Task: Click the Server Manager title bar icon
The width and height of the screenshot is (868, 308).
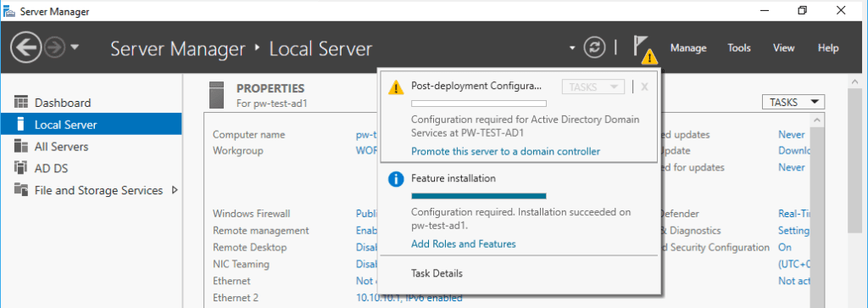Action: (8, 11)
